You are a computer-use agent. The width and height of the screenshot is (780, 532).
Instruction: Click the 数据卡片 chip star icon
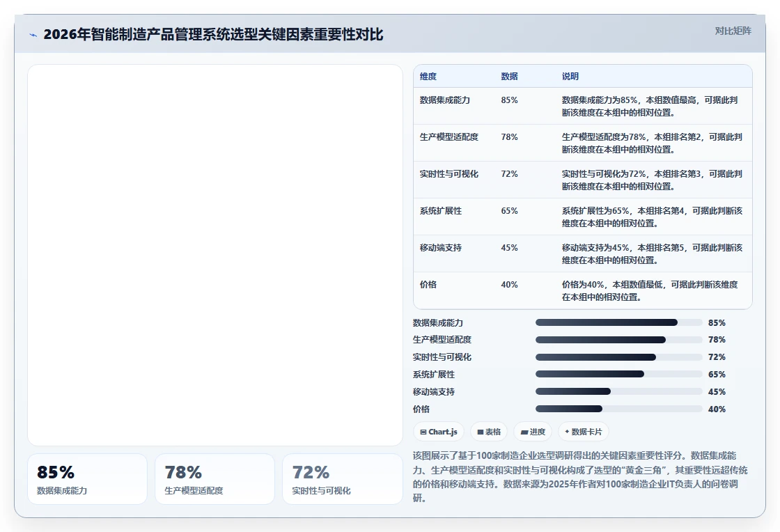pos(567,432)
